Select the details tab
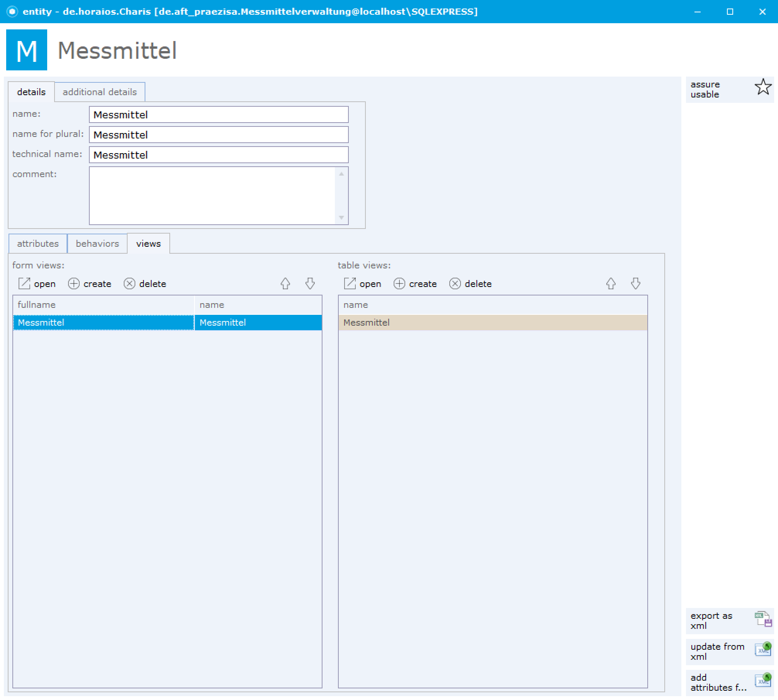Screen dimensions: 778x700 pyautogui.click(x=31, y=92)
